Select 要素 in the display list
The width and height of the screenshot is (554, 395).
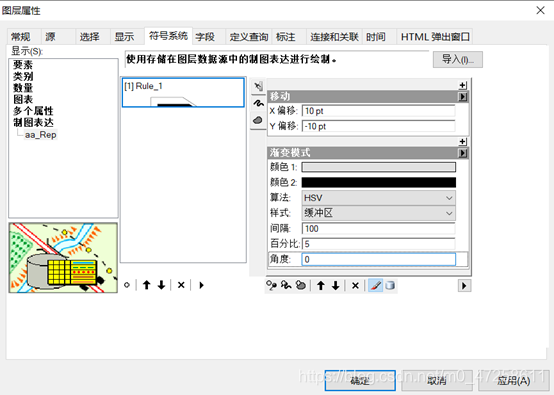click(23, 65)
